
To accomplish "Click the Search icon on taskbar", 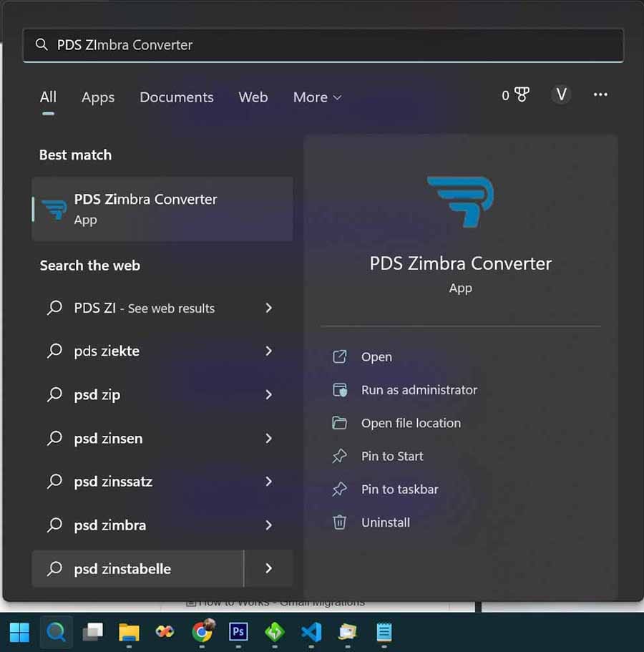I will (56, 632).
